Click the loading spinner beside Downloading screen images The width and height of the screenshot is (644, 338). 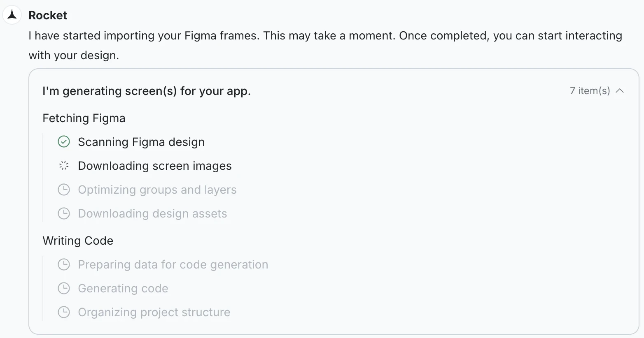pos(64,165)
